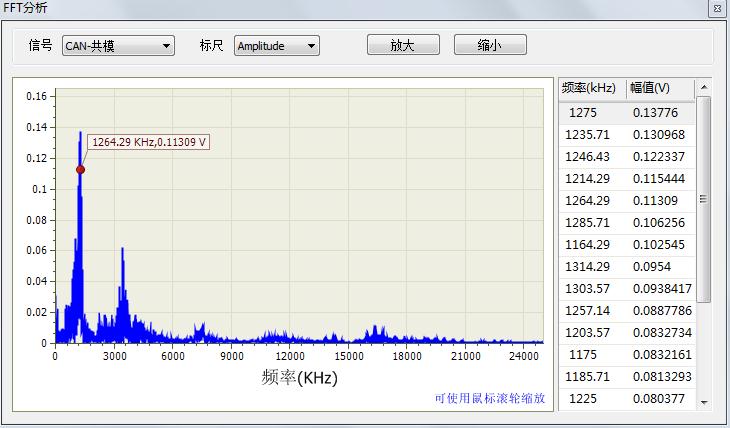Screen dimensions: 730x428
Task: Click the 标尺 label
Action: (x=211, y=45)
